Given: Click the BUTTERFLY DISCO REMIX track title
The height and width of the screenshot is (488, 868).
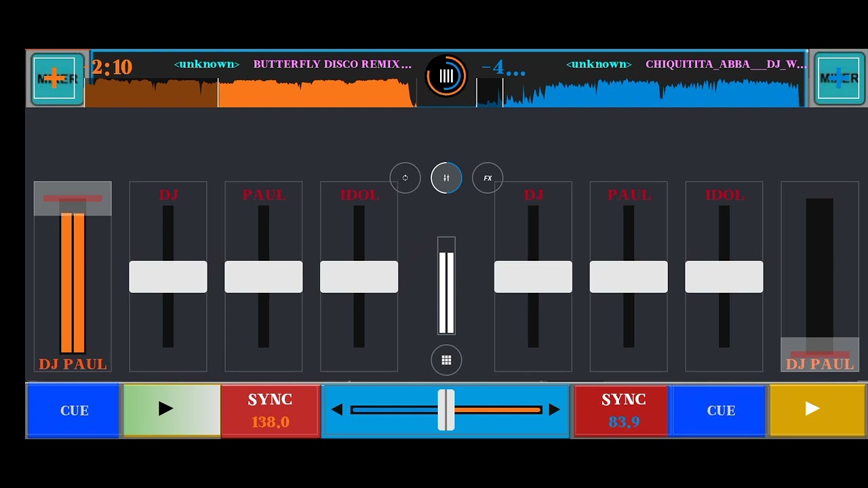Looking at the screenshot, I should (332, 64).
